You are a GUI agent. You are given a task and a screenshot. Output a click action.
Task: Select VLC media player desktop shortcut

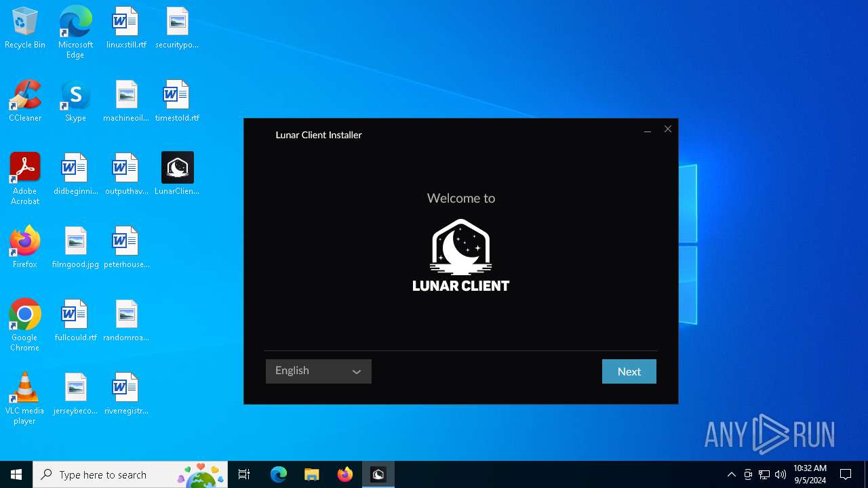point(25,399)
